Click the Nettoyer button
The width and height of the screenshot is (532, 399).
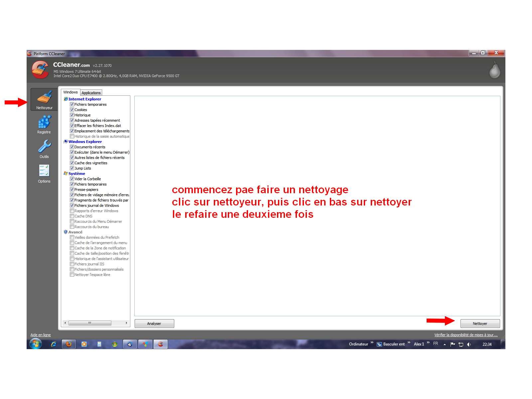click(x=480, y=324)
